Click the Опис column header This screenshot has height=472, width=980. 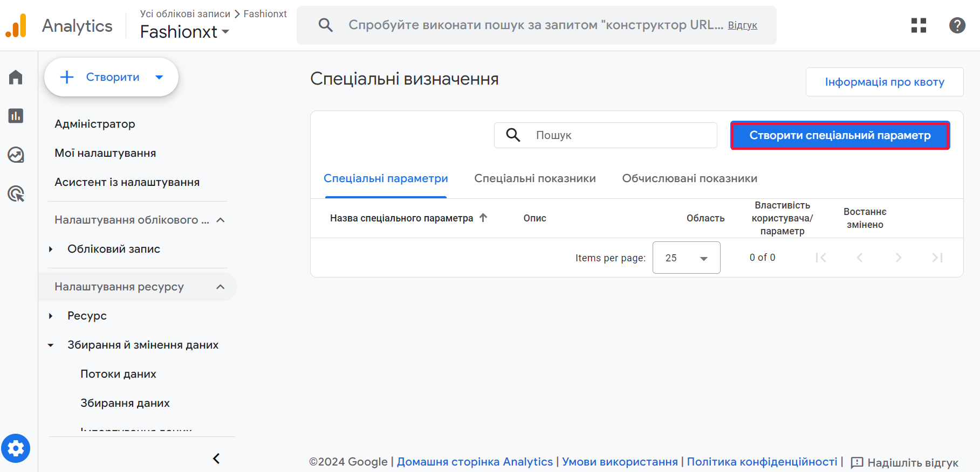[x=535, y=218]
